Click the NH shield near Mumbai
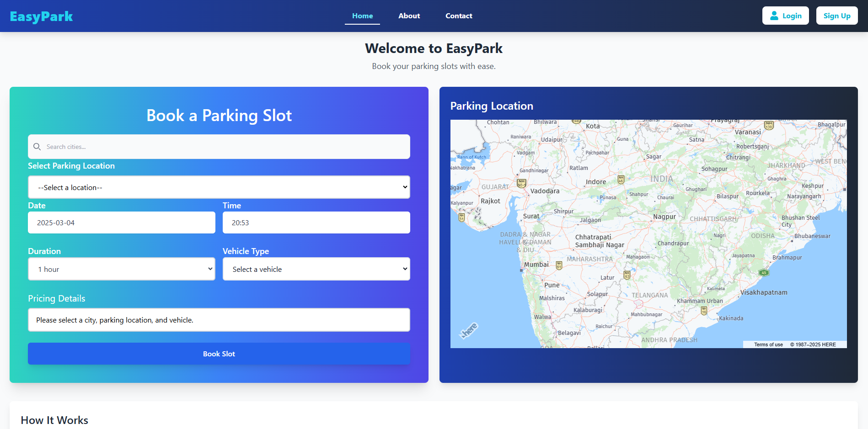The image size is (868, 429). click(x=559, y=265)
